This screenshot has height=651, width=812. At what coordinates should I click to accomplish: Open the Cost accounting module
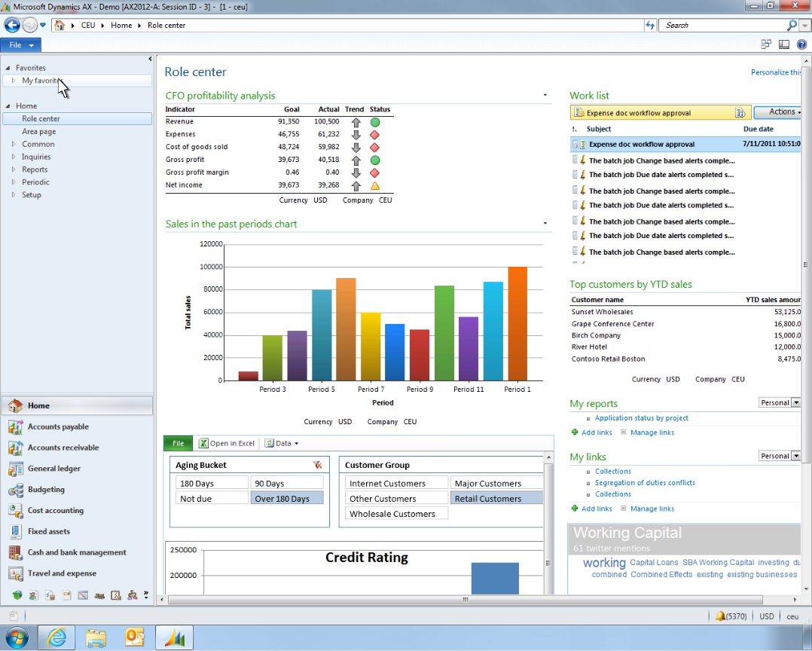pos(56,511)
